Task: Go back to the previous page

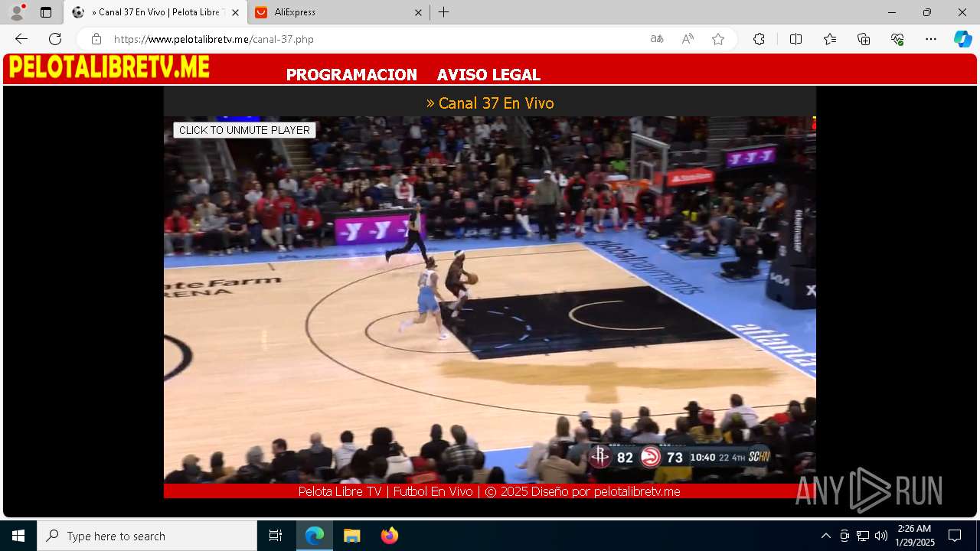Action: point(21,39)
